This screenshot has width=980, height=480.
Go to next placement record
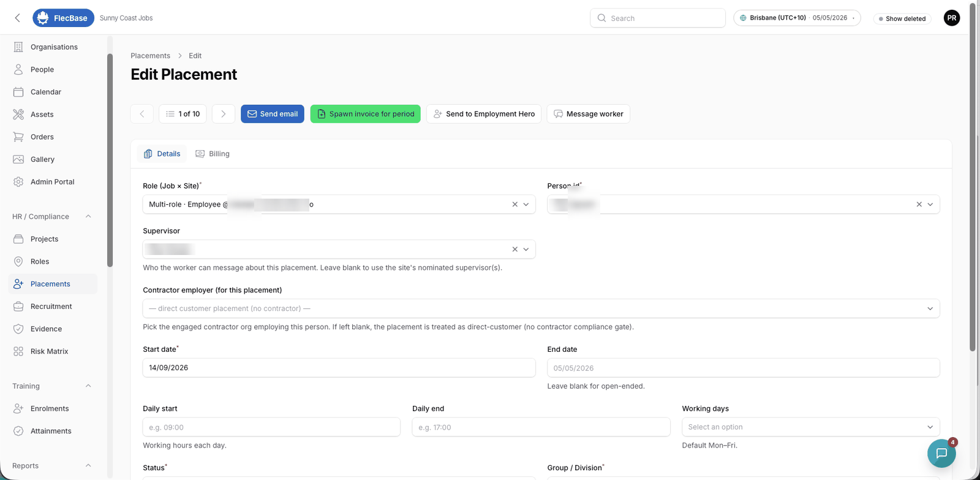224,114
